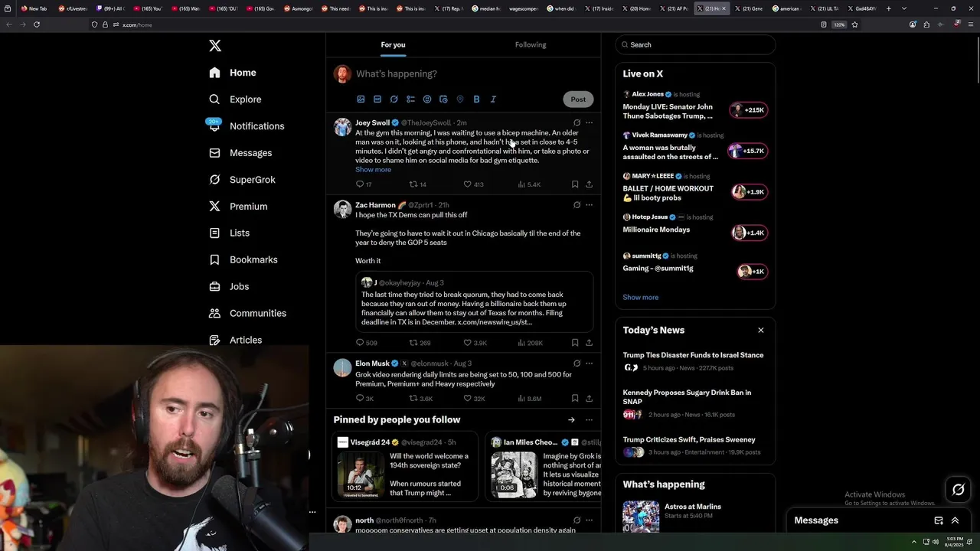Open Premium in the sidebar

[x=238, y=207]
